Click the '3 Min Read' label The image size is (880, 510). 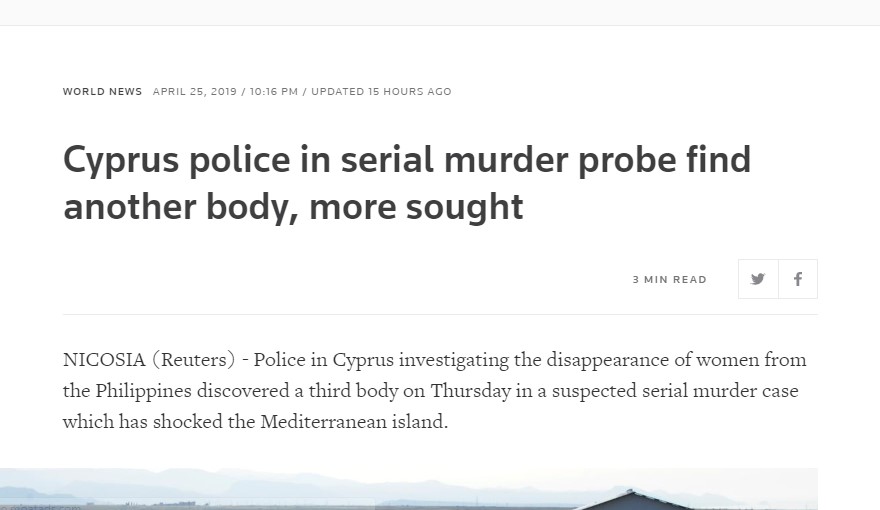669,280
